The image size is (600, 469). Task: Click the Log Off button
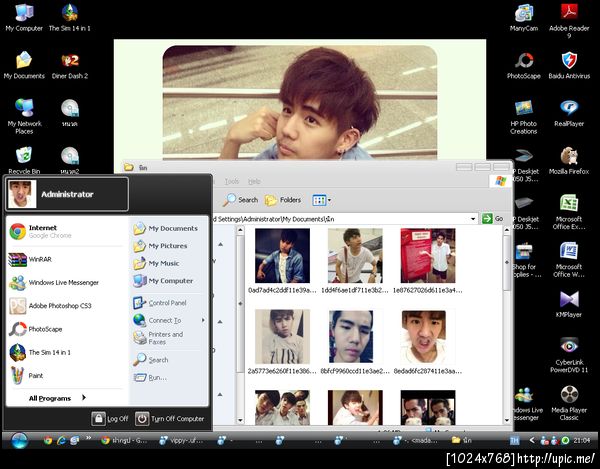pos(110,419)
